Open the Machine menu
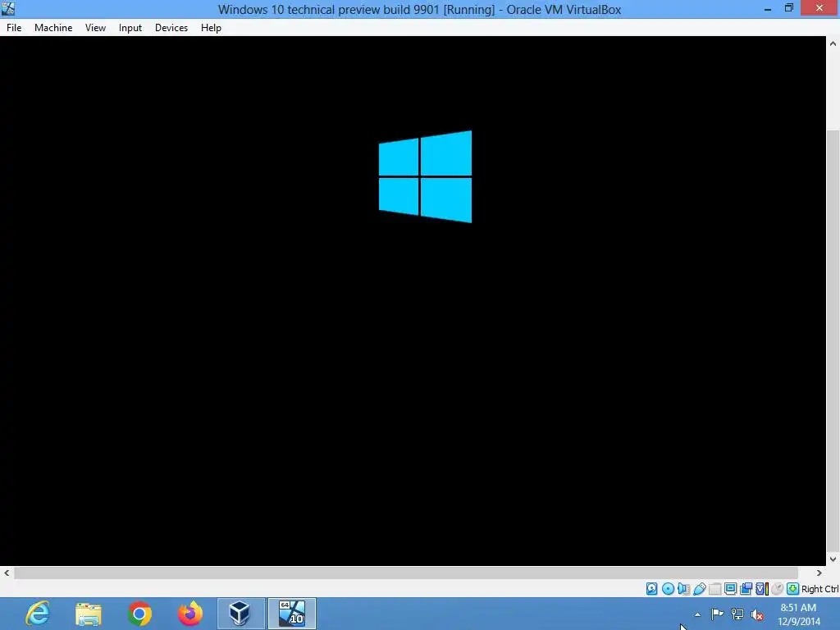 pyautogui.click(x=53, y=28)
